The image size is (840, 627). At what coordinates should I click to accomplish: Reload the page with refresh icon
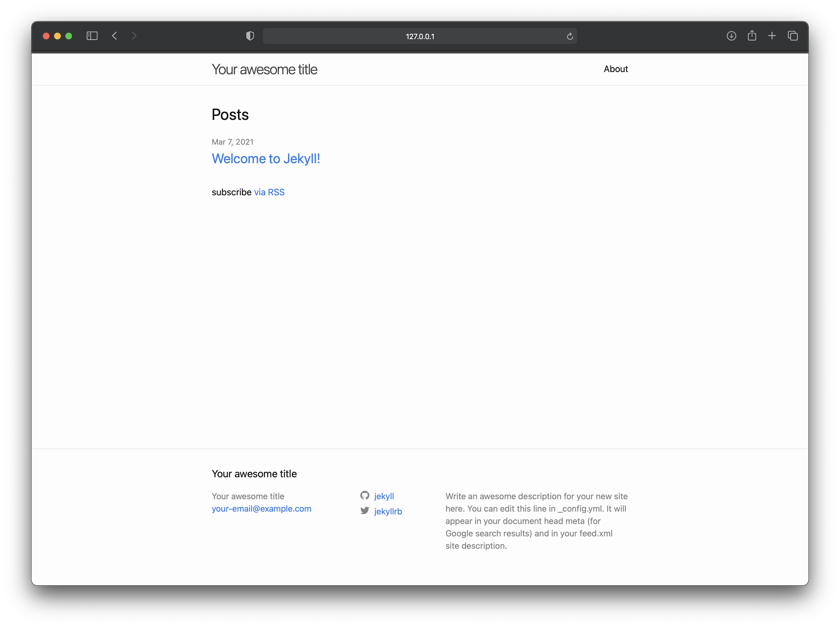tap(570, 36)
